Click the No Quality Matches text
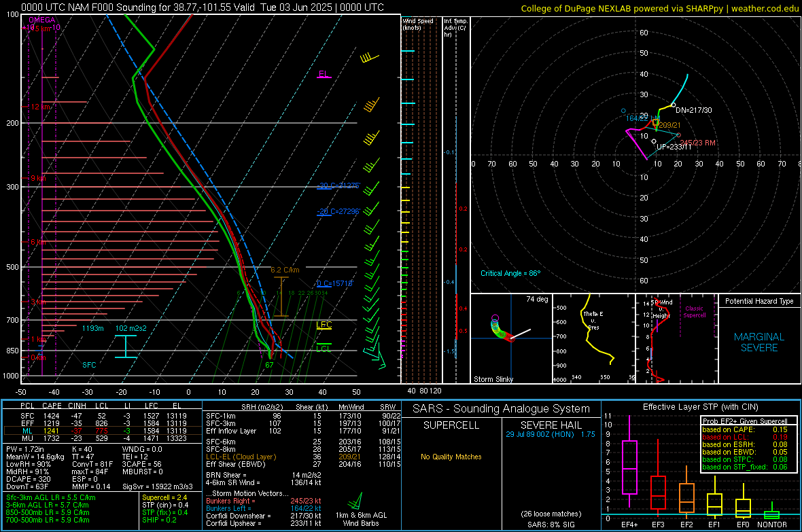The width and height of the screenshot is (802, 532). pos(451,457)
